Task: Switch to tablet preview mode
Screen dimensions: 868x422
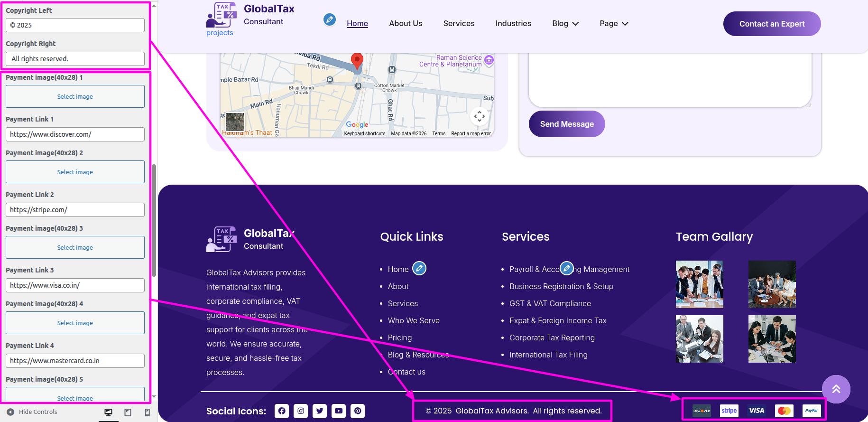Action: (128, 412)
